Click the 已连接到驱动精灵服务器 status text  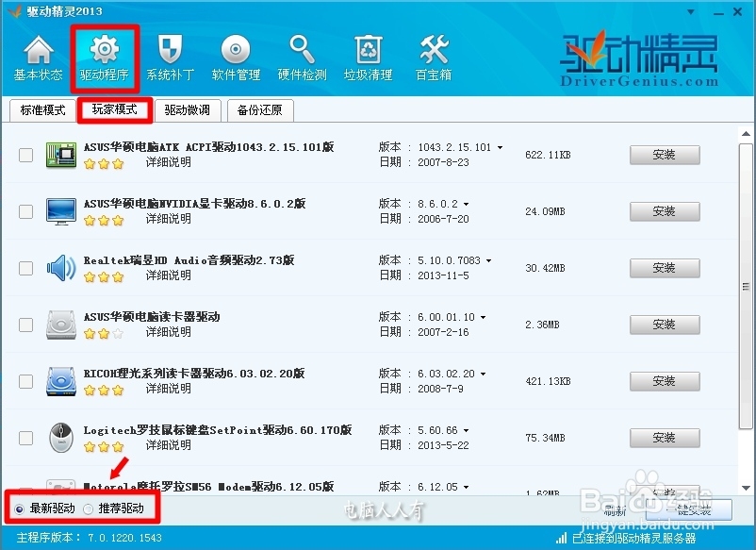[634, 538]
